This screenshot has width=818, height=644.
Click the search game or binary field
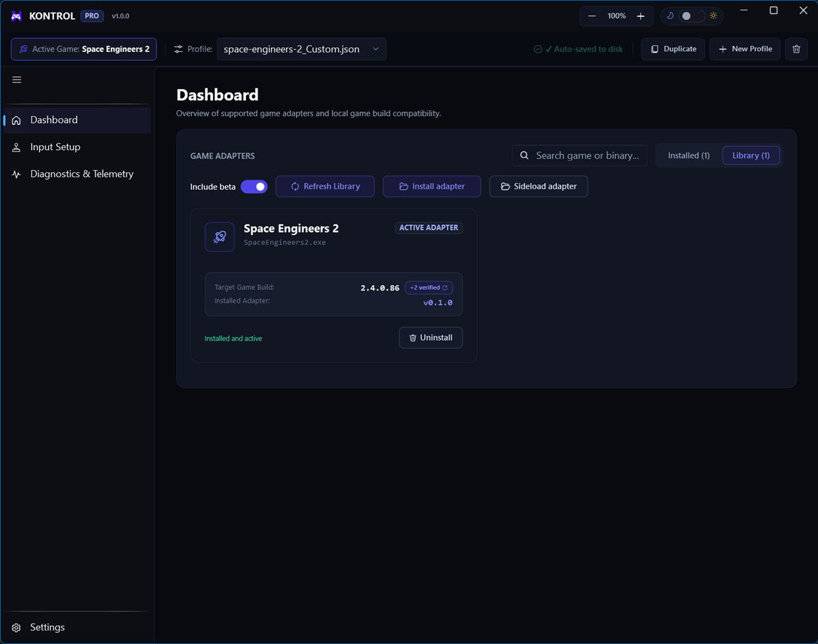tap(579, 155)
